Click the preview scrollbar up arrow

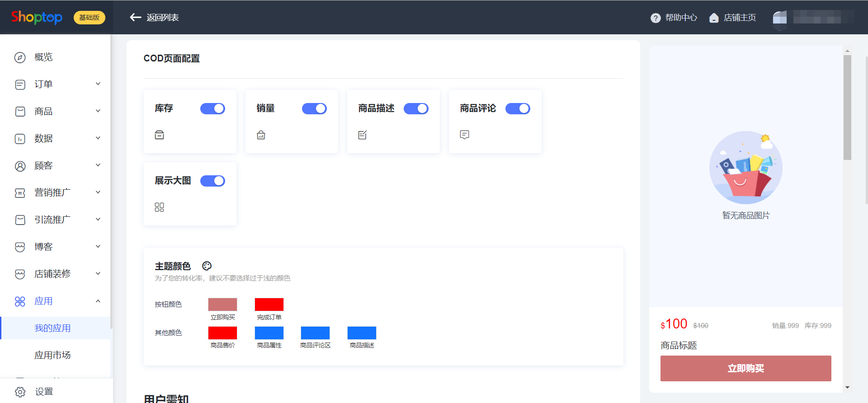click(847, 51)
